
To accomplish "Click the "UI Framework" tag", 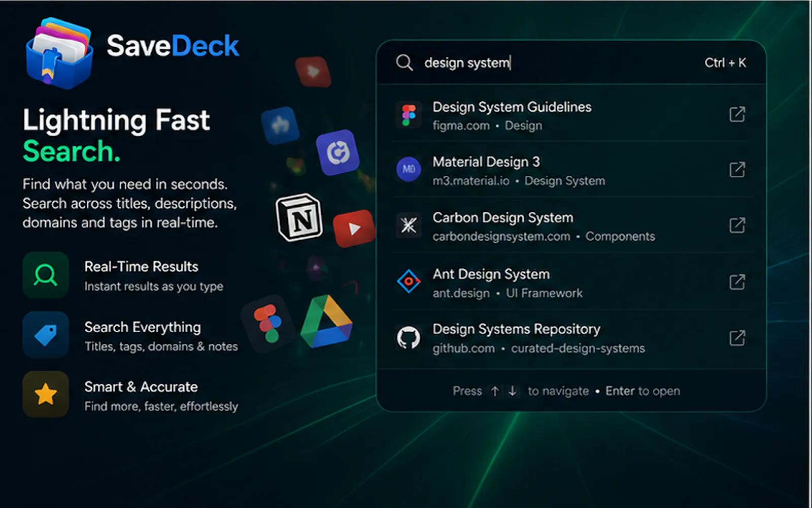I will point(544,293).
